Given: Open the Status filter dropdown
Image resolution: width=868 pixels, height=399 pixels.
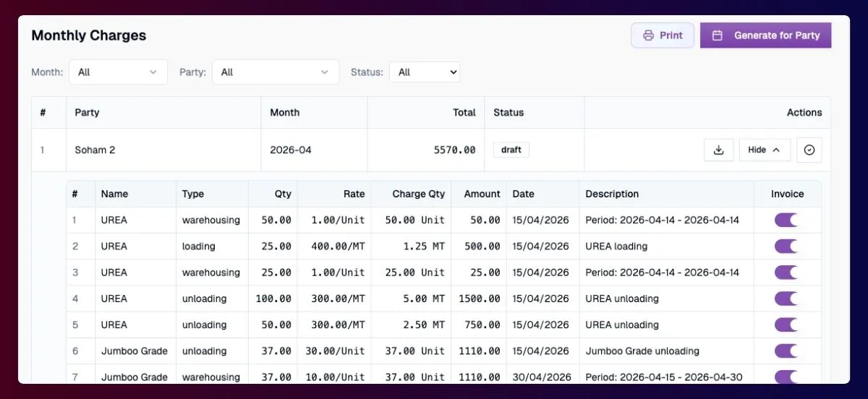Looking at the screenshot, I should 425,72.
